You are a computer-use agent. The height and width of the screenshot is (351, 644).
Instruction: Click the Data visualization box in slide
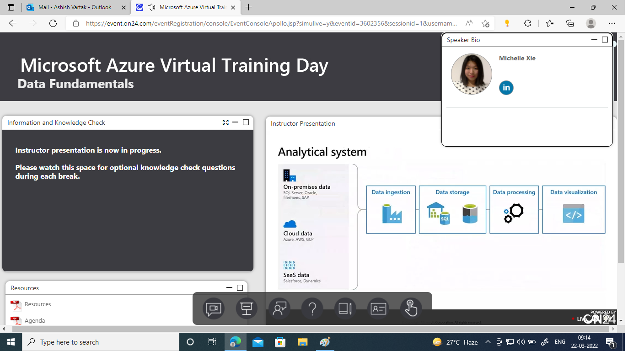574,210
